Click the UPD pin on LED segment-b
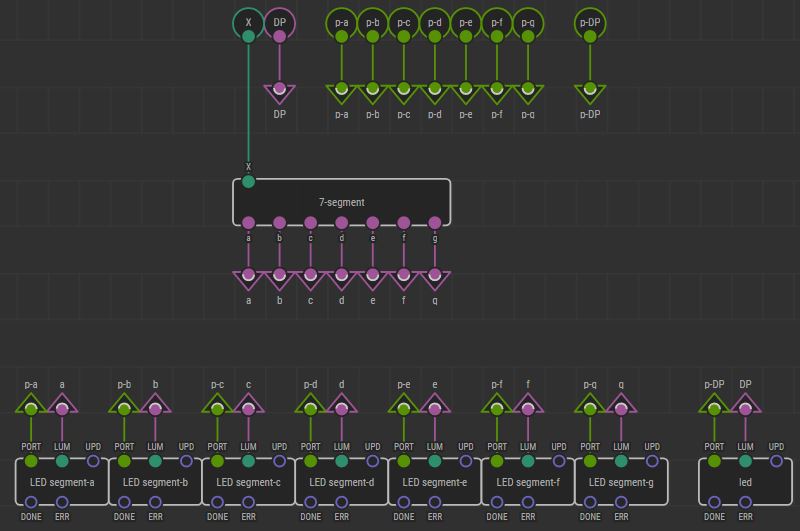This screenshot has height=531, width=800. [x=186, y=461]
